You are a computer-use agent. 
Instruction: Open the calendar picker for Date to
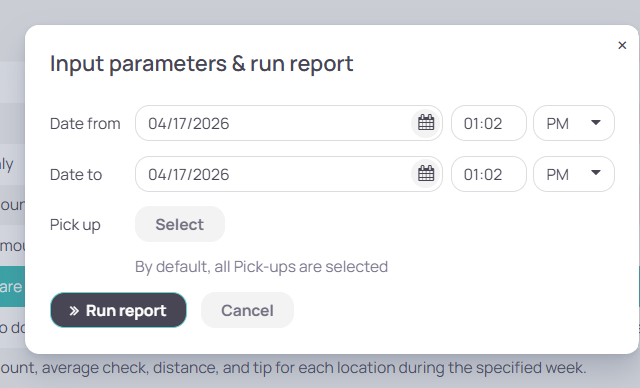[426, 174]
